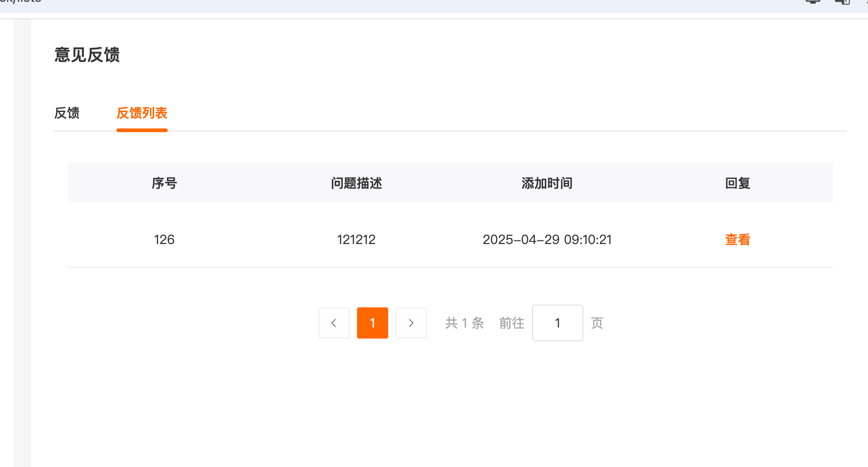The width and height of the screenshot is (868, 467).
Task: Click the 前往 label beside page input
Action: tap(511, 323)
